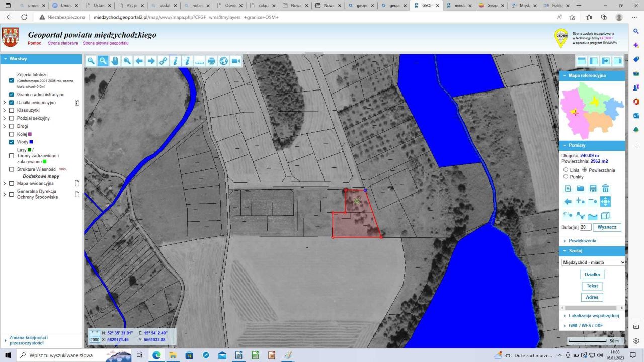644x362 pixels.
Task: Open the Pomoc menu link
Action: (x=35, y=43)
